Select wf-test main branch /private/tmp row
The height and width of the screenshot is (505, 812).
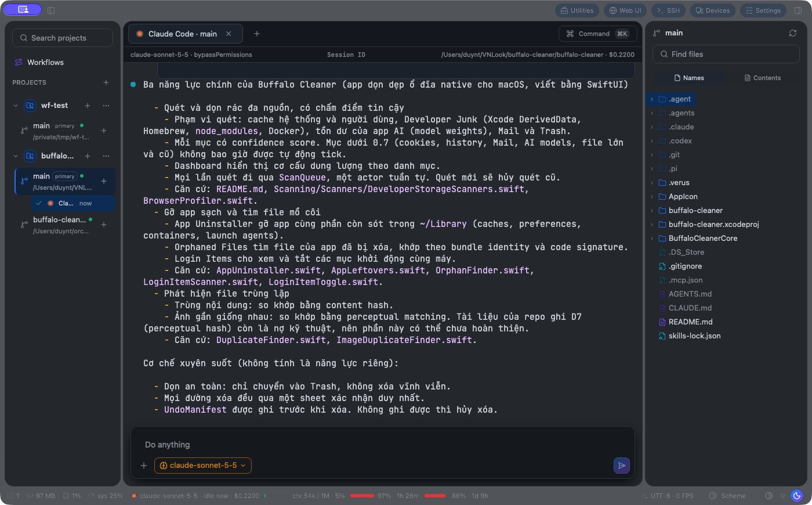tap(64, 131)
